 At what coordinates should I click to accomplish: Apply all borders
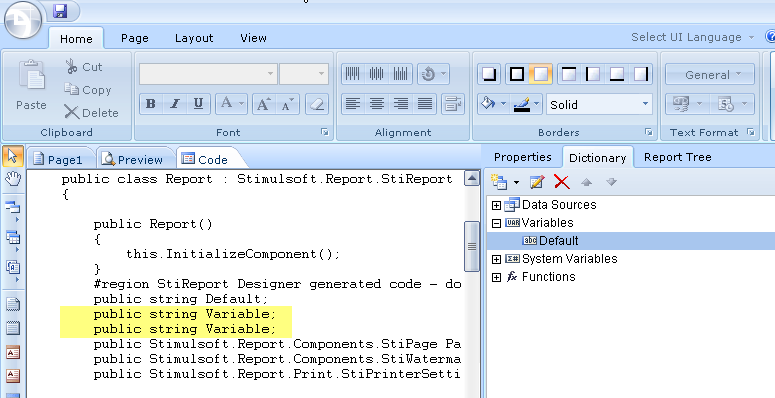point(517,74)
